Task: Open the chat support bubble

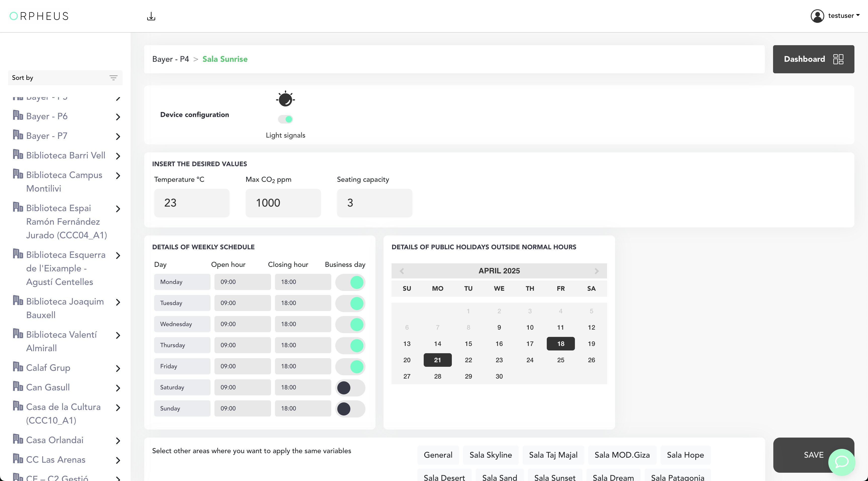Action: [841, 462]
